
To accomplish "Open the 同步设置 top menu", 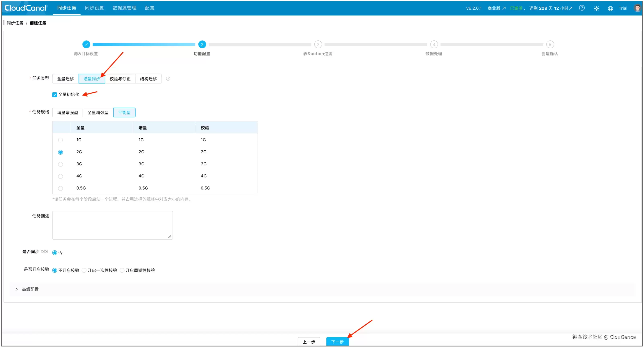I will [x=94, y=8].
